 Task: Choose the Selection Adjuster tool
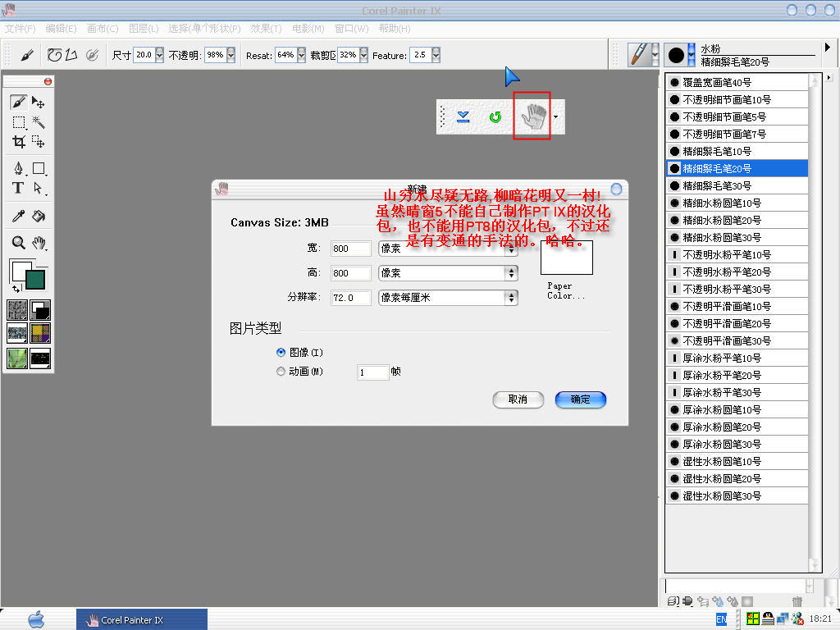coord(38,141)
